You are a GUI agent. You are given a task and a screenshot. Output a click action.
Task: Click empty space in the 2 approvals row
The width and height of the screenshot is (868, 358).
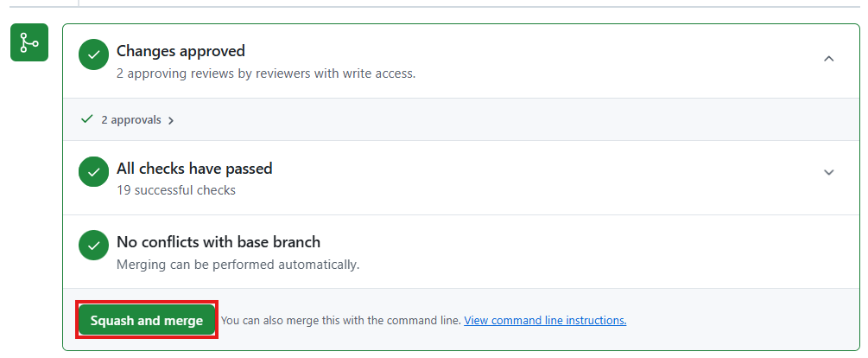518,120
